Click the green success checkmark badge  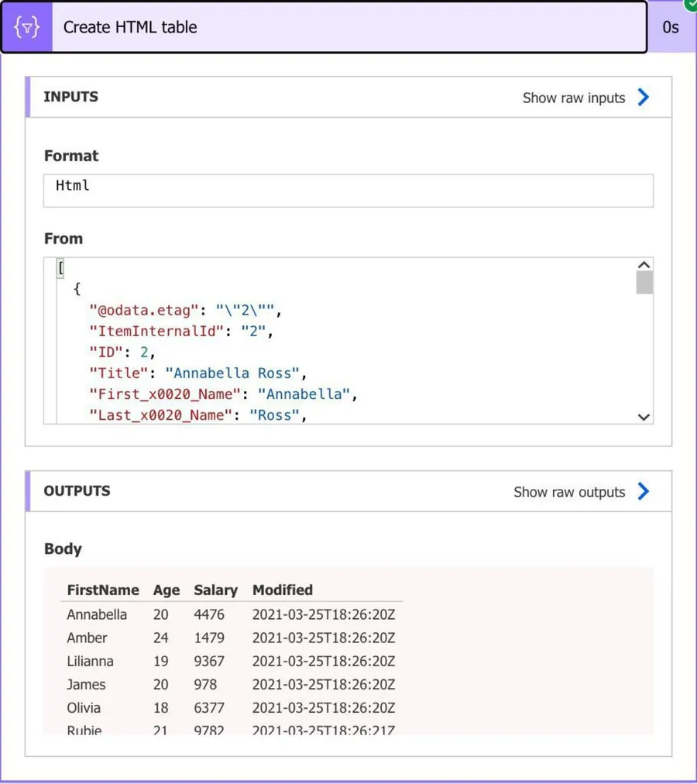pos(690,5)
